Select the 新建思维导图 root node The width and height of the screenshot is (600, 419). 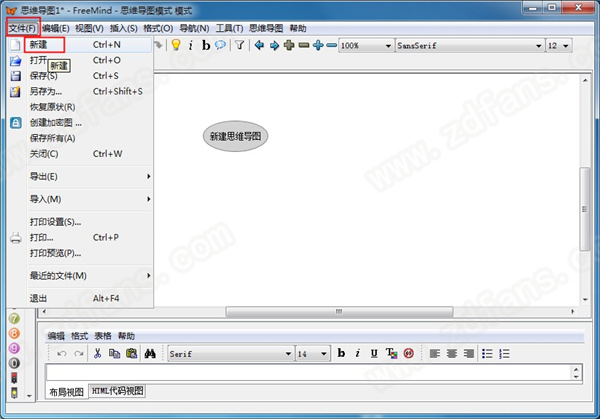[235, 136]
